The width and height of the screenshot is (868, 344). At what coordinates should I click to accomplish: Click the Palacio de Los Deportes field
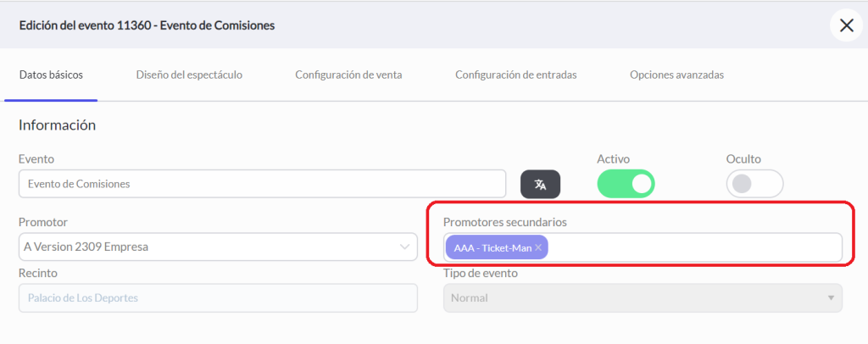218,298
